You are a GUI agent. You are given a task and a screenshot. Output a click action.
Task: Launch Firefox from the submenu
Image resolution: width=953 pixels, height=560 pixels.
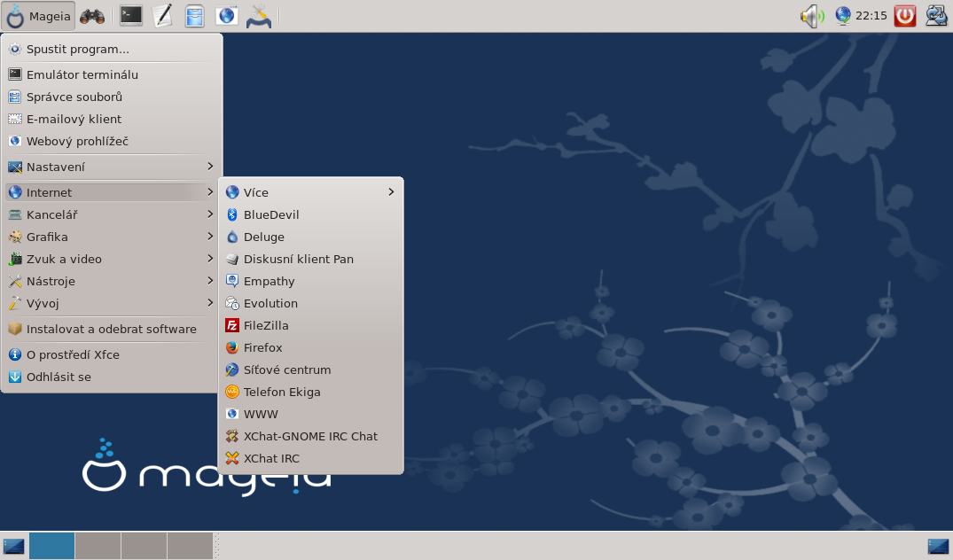point(310,347)
